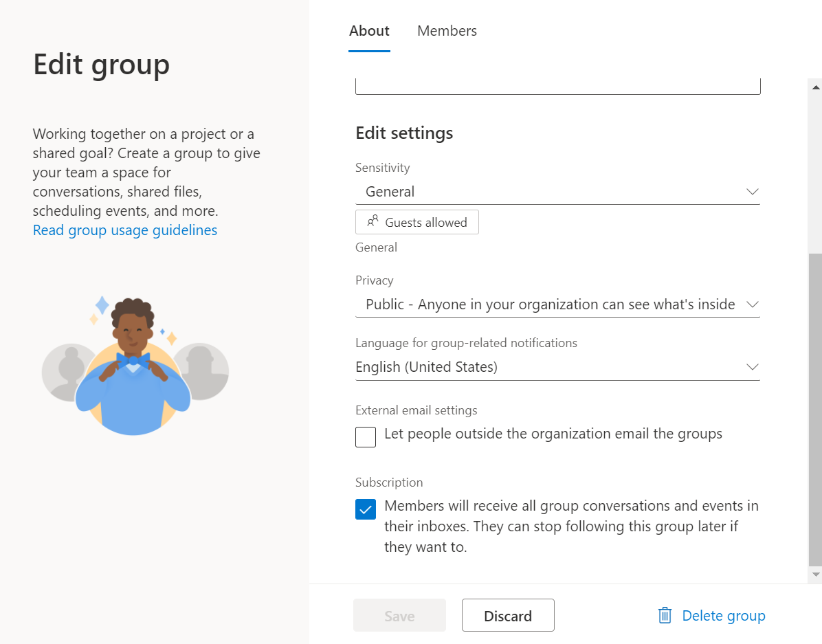Enable letting outside people email the groups

pyautogui.click(x=366, y=437)
